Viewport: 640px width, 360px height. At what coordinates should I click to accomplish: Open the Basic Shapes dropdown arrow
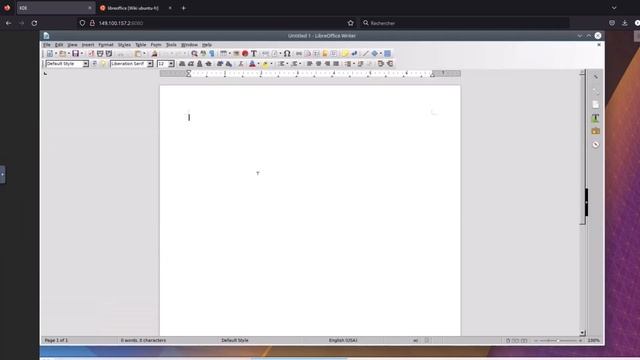click(x=380, y=53)
